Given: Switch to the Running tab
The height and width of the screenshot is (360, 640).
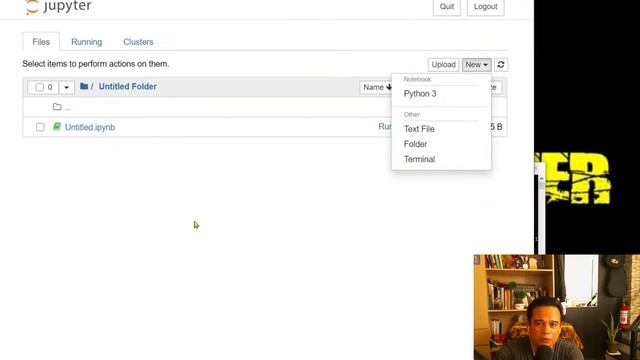Looking at the screenshot, I should (87, 42).
